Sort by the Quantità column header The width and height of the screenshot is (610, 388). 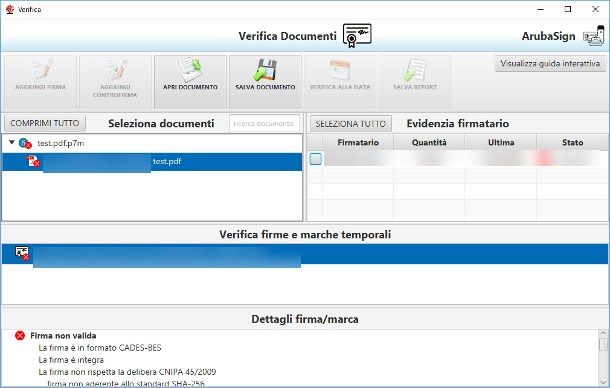429,142
